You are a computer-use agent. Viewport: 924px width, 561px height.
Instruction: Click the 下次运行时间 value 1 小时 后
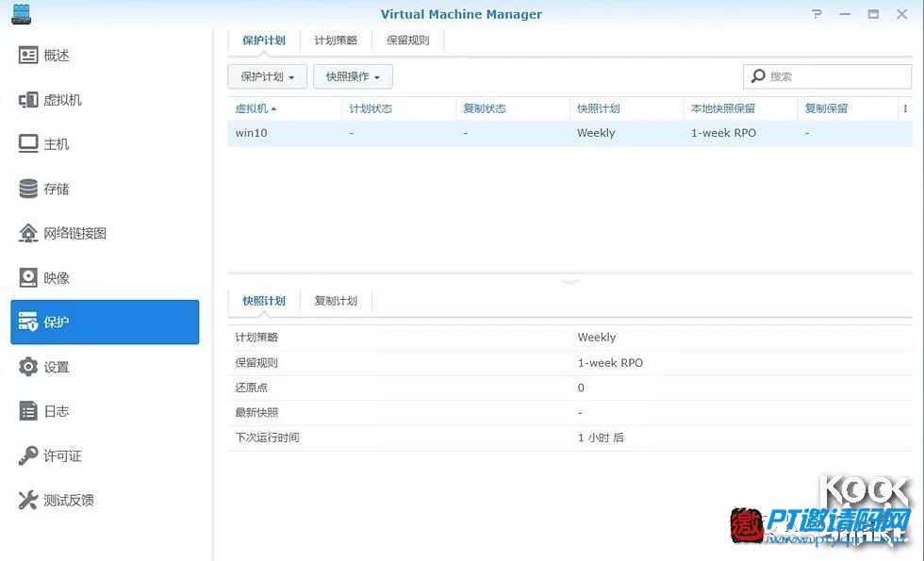[601, 437]
